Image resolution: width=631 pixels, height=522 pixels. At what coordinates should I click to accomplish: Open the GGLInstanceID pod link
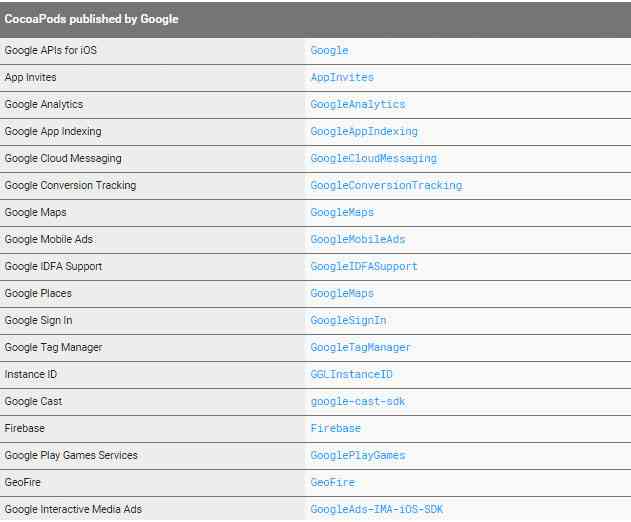[x=351, y=374]
